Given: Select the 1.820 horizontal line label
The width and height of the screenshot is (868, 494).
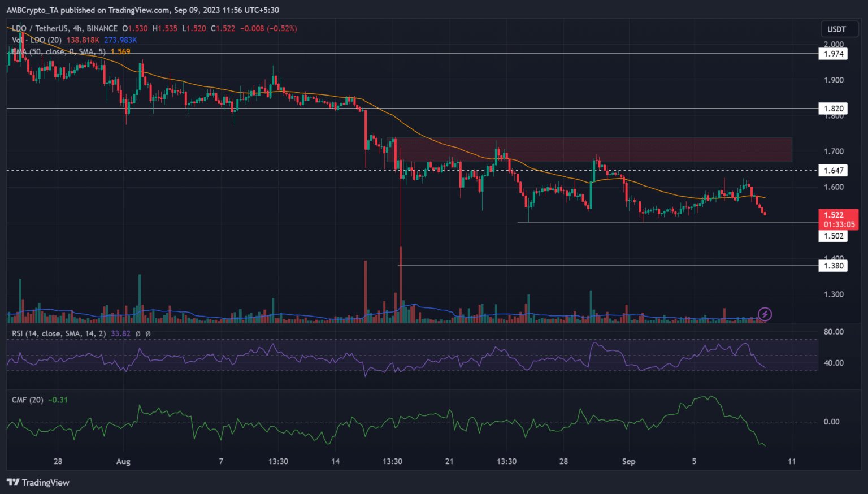Looking at the screenshot, I should pyautogui.click(x=833, y=109).
